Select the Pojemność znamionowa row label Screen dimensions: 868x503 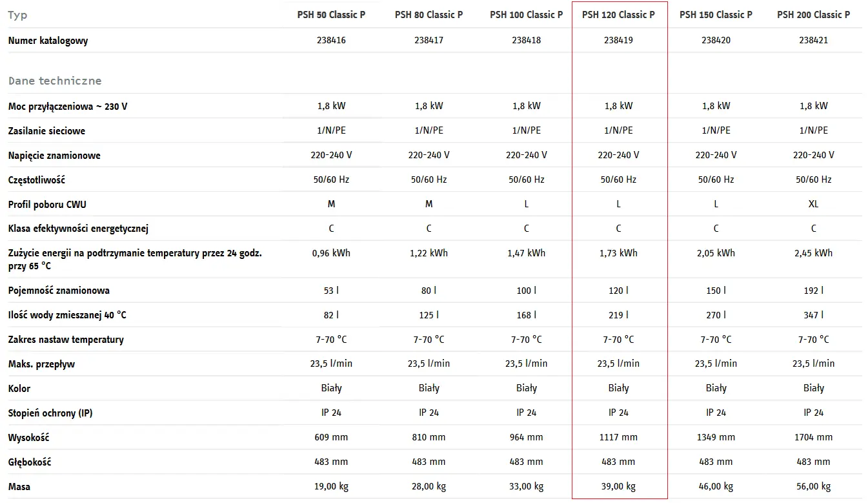point(59,291)
